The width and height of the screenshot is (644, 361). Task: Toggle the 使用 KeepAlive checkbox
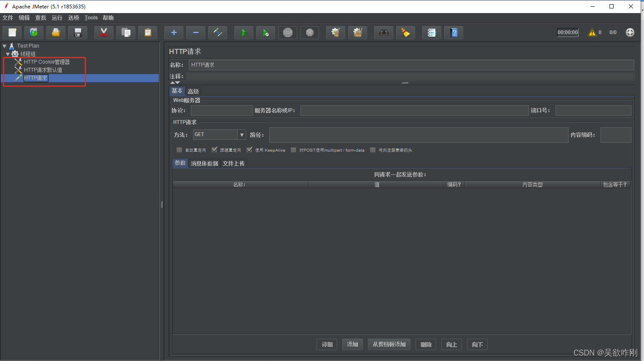[x=250, y=150]
